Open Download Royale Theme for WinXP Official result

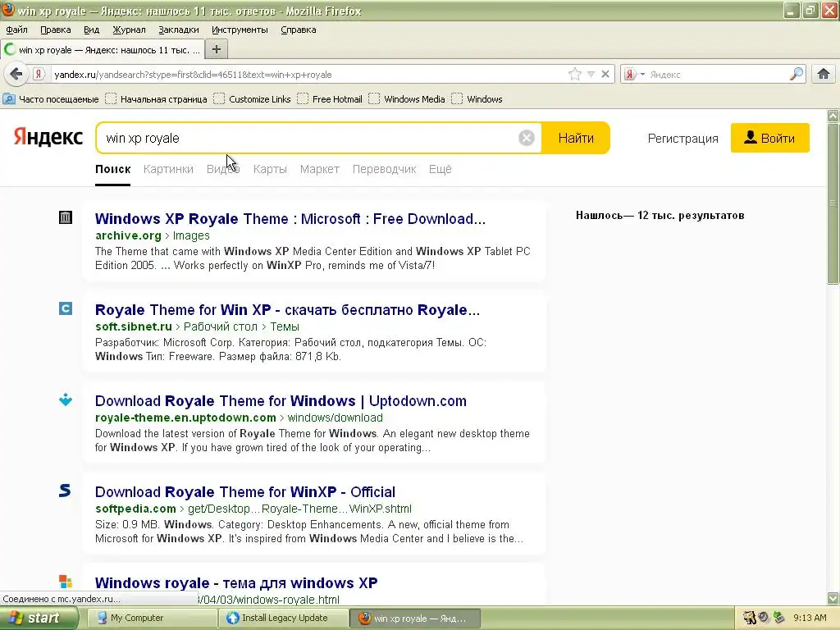click(245, 492)
